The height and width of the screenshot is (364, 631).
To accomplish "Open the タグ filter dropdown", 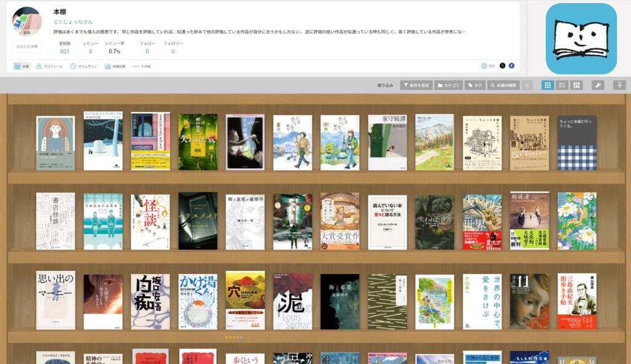I will pyautogui.click(x=475, y=85).
